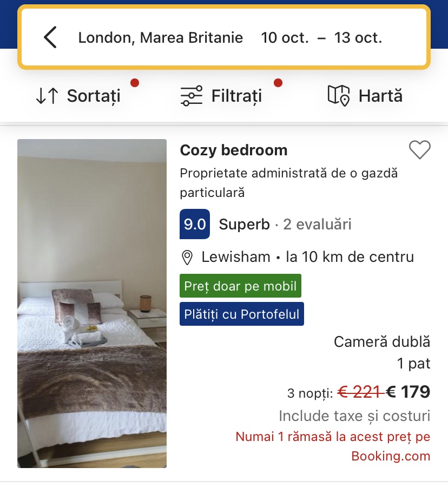Save Cozy bedroom with heart icon

(x=419, y=150)
